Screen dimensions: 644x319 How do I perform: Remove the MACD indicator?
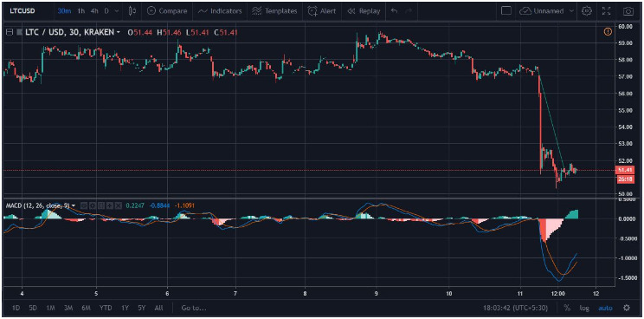(119, 205)
